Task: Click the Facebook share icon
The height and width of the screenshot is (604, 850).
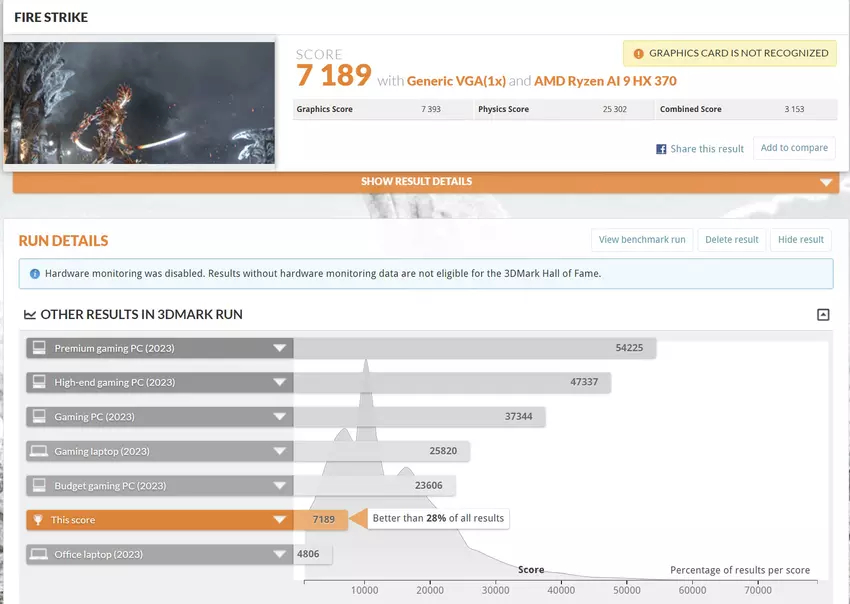Action: [661, 149]
